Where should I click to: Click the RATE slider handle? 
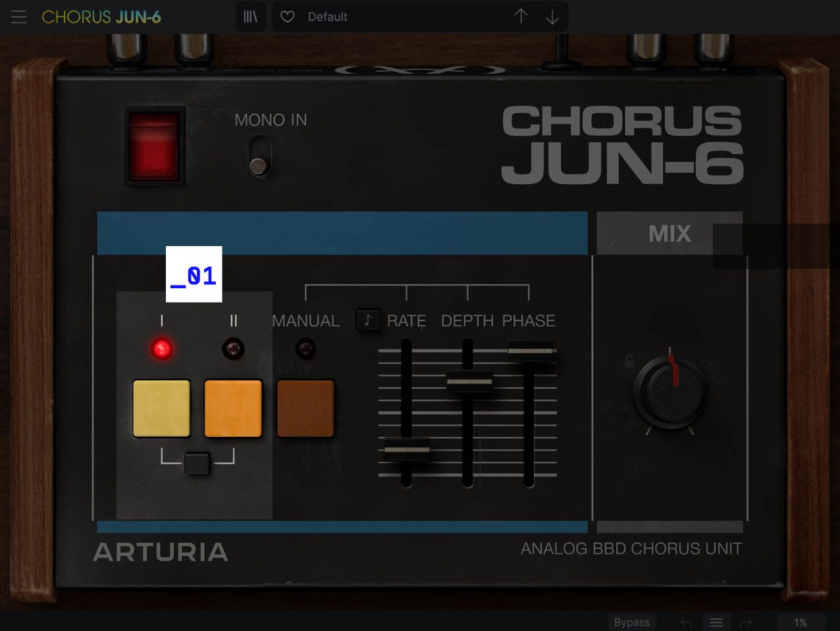coord(407,449)
